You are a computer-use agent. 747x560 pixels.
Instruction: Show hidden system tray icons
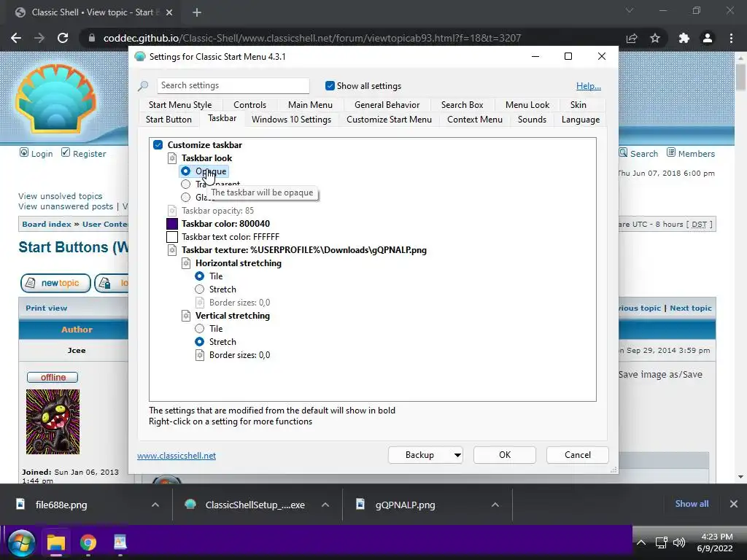click(641, 542)
